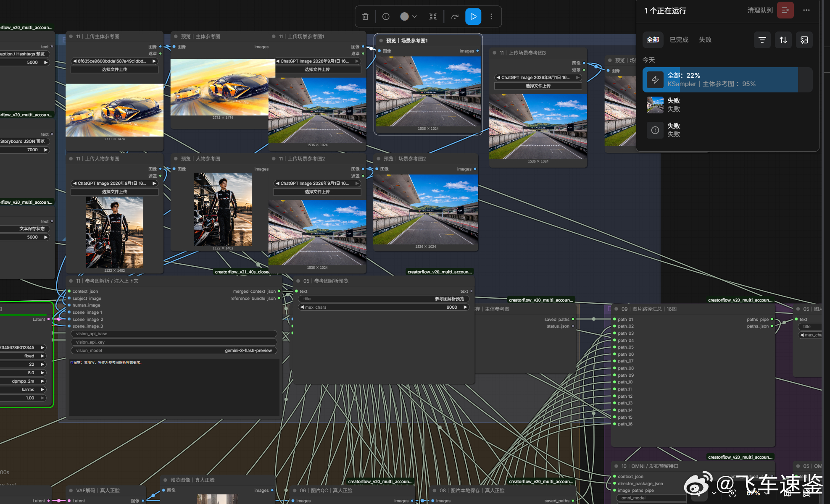
Task: Click 选择文件上传 in 上传人物参考图 node
Action: [x=114, y=192]
